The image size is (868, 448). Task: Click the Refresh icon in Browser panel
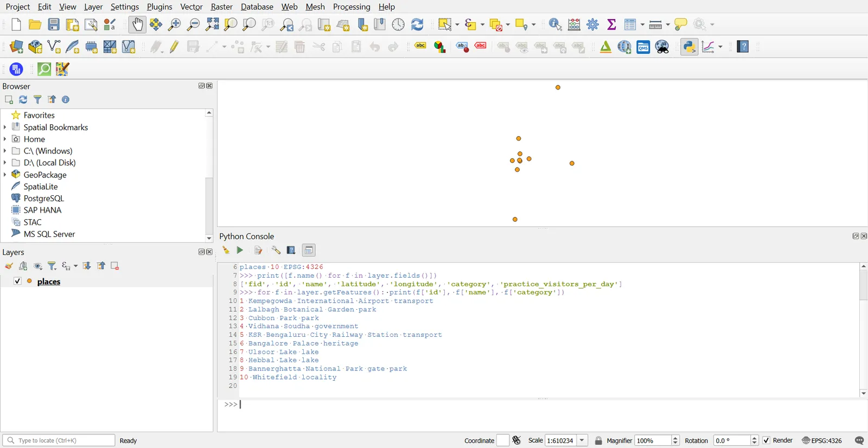coord(23,100)
